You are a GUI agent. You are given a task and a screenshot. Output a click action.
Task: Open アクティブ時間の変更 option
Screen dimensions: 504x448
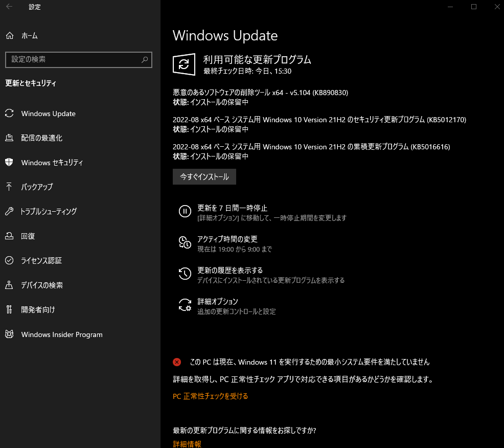[x=227, y=239]
